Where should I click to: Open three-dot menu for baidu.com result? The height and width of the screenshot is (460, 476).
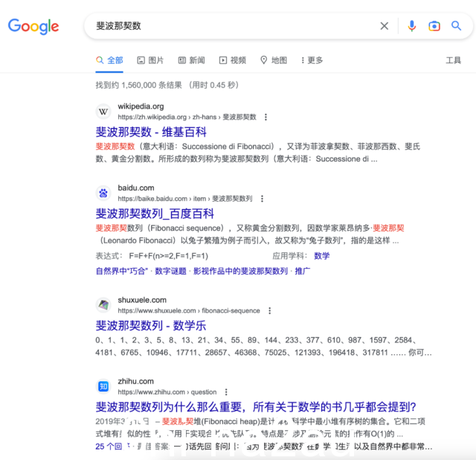coord(262,199)
